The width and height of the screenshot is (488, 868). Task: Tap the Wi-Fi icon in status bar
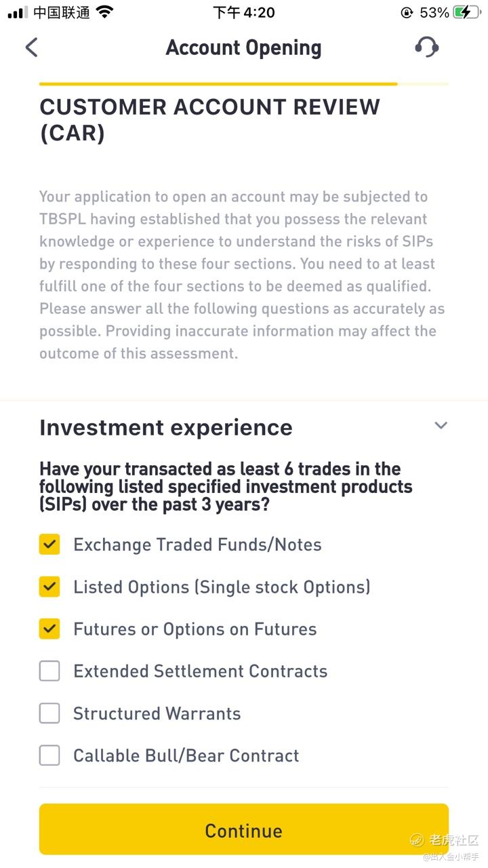[x=104, y=12]
